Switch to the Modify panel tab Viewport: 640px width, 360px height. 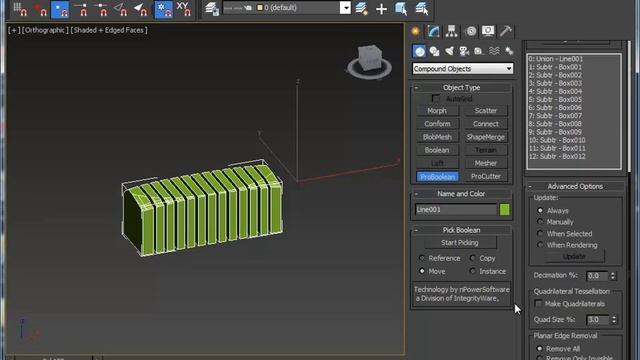(x=433, y=31)
